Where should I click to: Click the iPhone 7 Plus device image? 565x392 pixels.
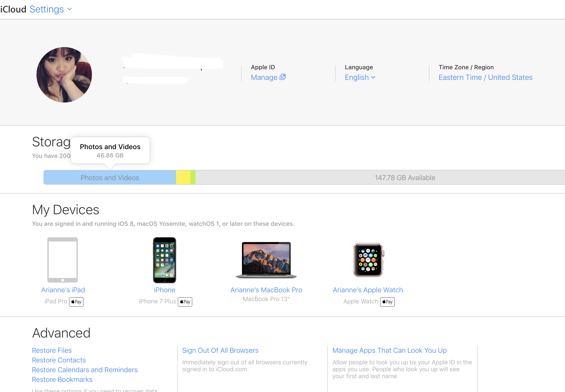164,260
